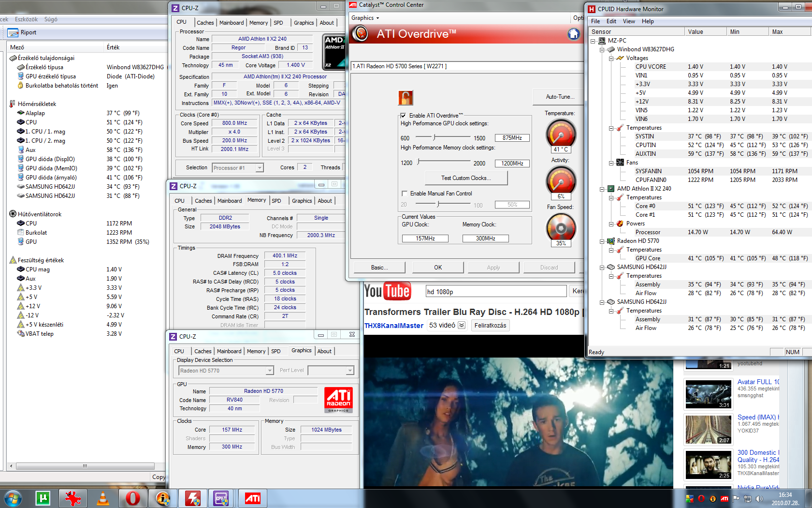Open the Windows Start button
This screenshot has height=508, width=812.
point(13,498)
